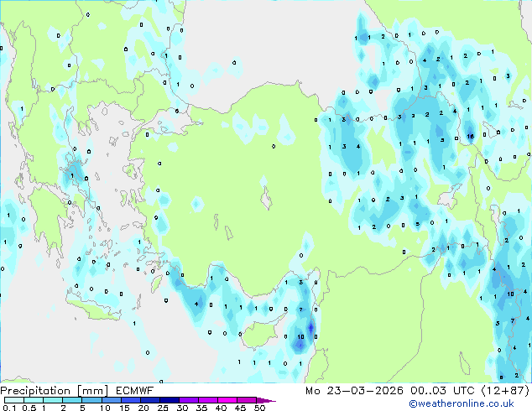Click the '16' precipitation value on the map
Screen dimensions: 532x411
click(x=470, y=137)
